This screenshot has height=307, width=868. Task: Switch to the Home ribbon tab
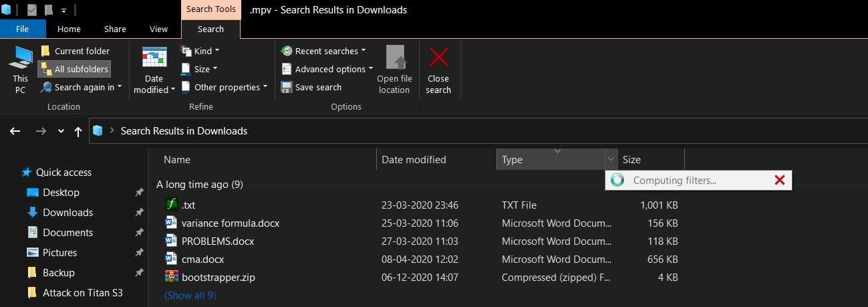(x=69, y=29)
